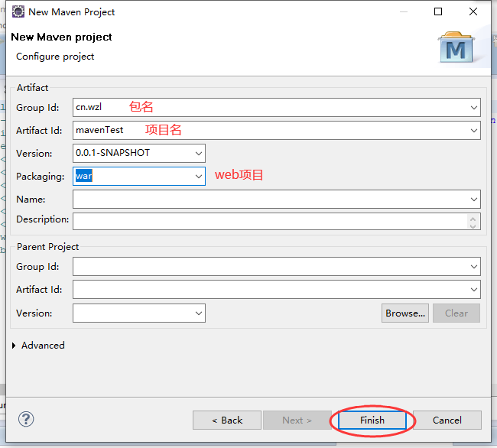The width and height of the screenshot is (497, 448).
Task: Click into the empty Name field
Action: point(276,200)
